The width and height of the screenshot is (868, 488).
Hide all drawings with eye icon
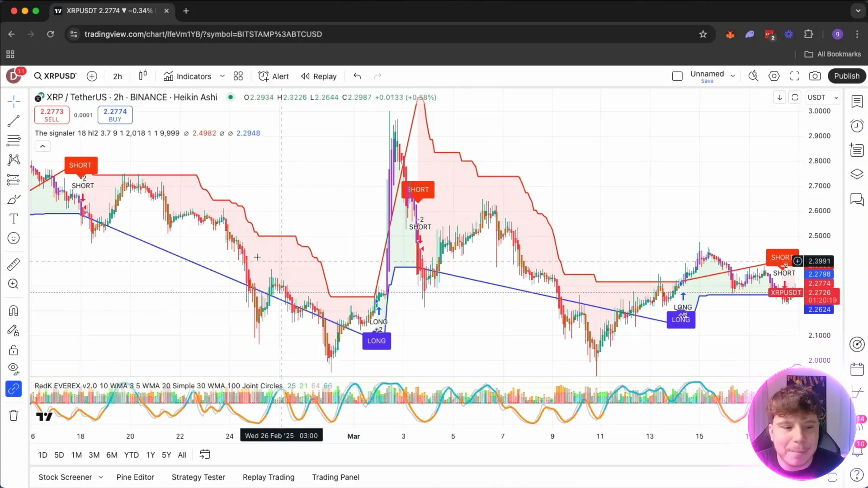[14, 369]
